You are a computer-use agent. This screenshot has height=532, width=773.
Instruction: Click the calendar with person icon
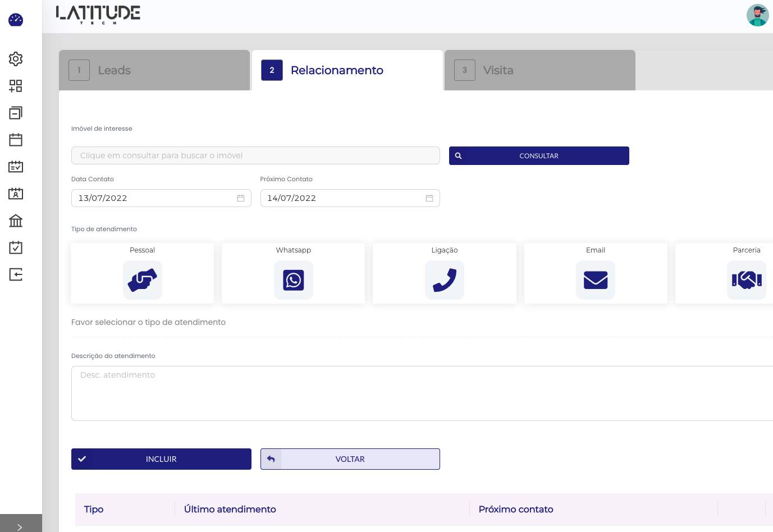point(16,194)
